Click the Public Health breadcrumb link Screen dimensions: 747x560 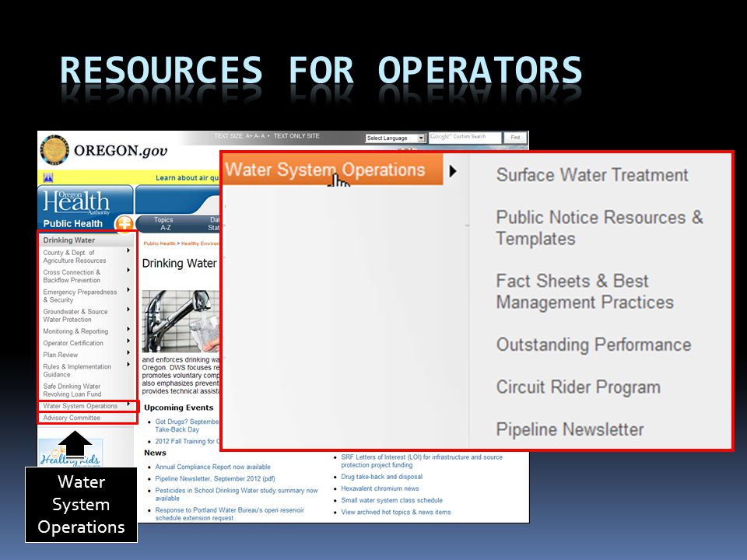pyautogui.click(x=159, y=243)
